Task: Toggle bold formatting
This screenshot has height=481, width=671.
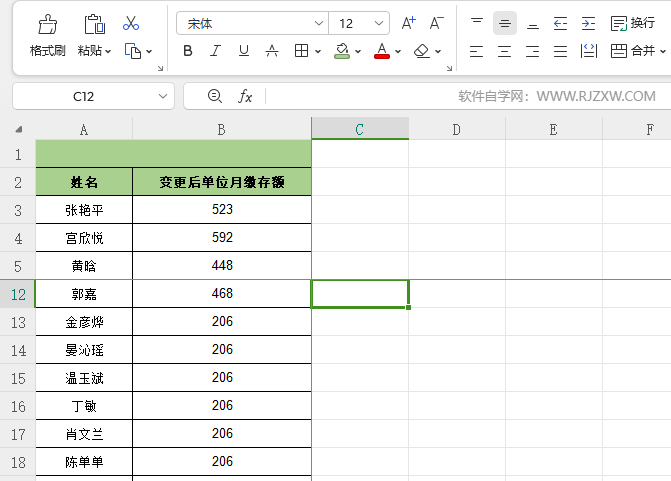Action: (187, 51)
